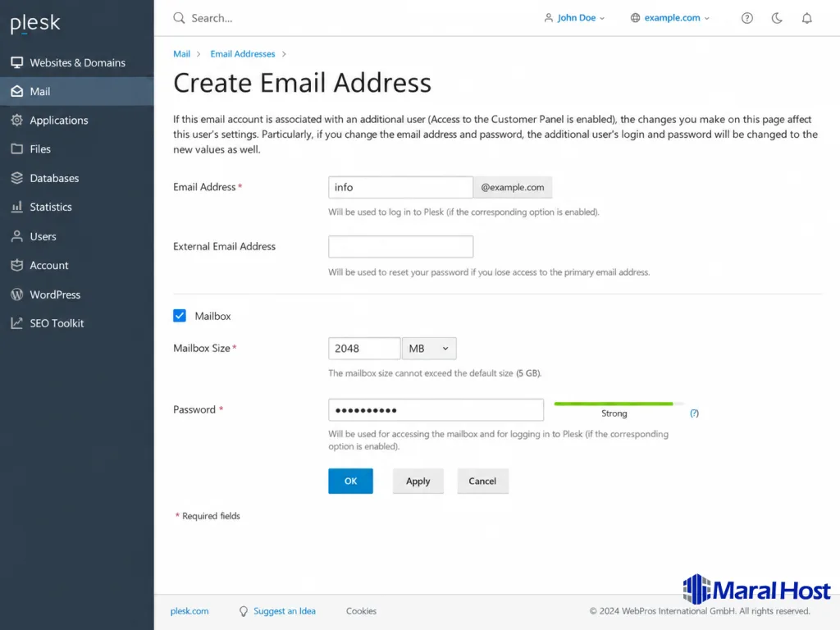Open help via question mark icon
The width and height of the screenshot is (840, 630).
pyautogui.click(x=746, y=18)
